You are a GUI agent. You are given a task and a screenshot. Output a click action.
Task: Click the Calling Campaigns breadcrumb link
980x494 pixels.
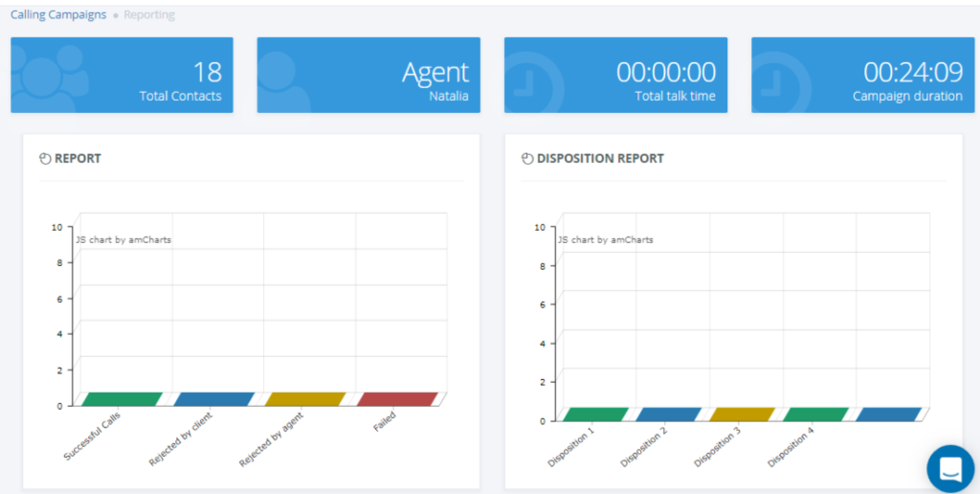(x=58, y=15)
